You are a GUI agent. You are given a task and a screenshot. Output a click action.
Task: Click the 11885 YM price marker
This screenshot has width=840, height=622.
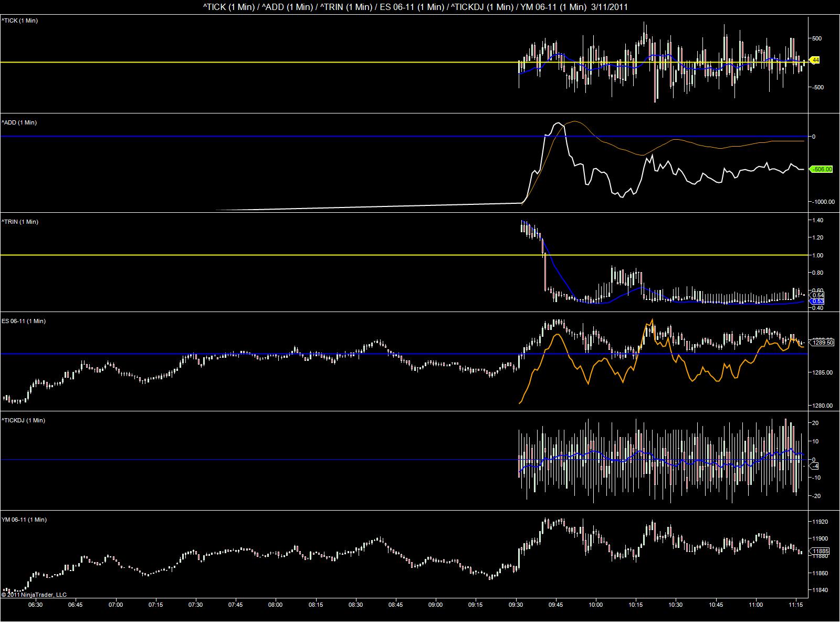[821, 551]
